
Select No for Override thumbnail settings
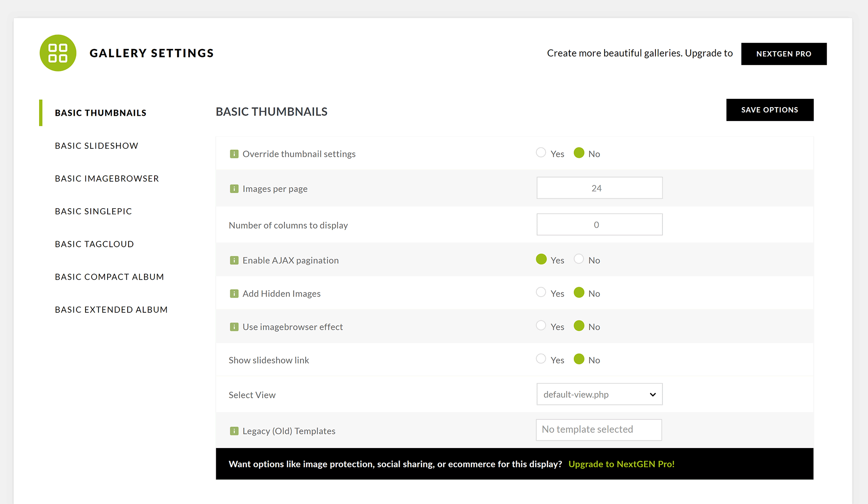(x=579, y=153)
